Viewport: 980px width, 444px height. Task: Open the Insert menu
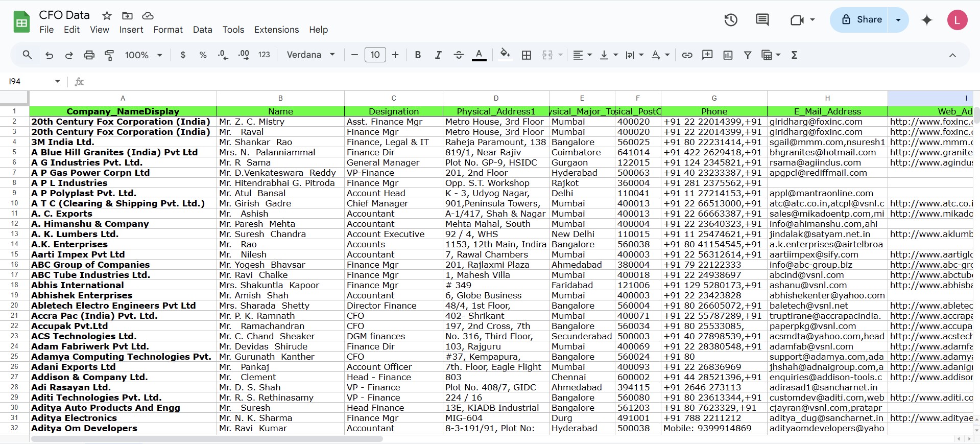click(131, 30)
